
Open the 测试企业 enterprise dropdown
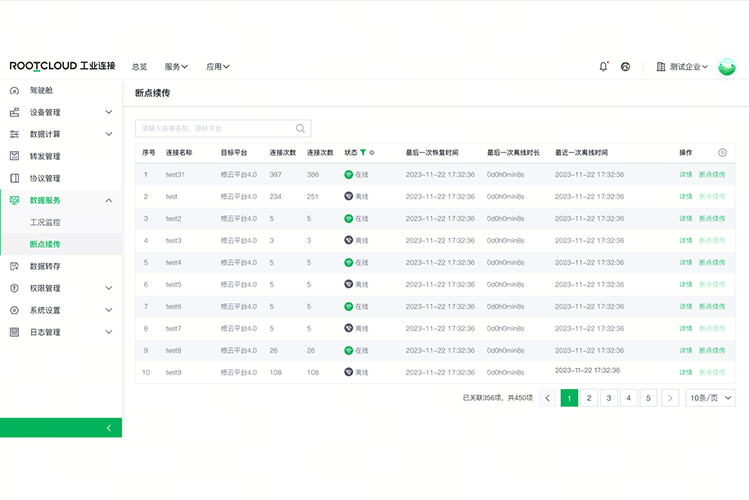coord(683,67)
